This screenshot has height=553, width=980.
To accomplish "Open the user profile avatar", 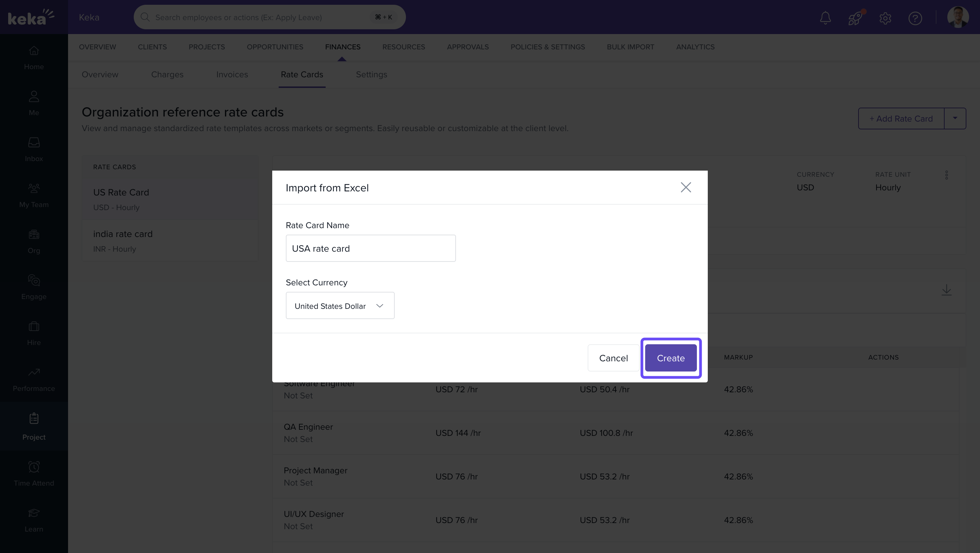I will tap(958, 17).
